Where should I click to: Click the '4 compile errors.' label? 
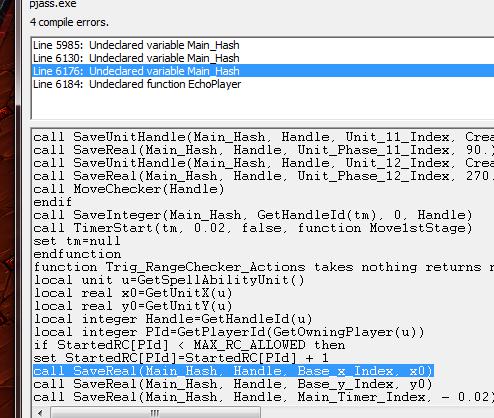tap(69, 22)
